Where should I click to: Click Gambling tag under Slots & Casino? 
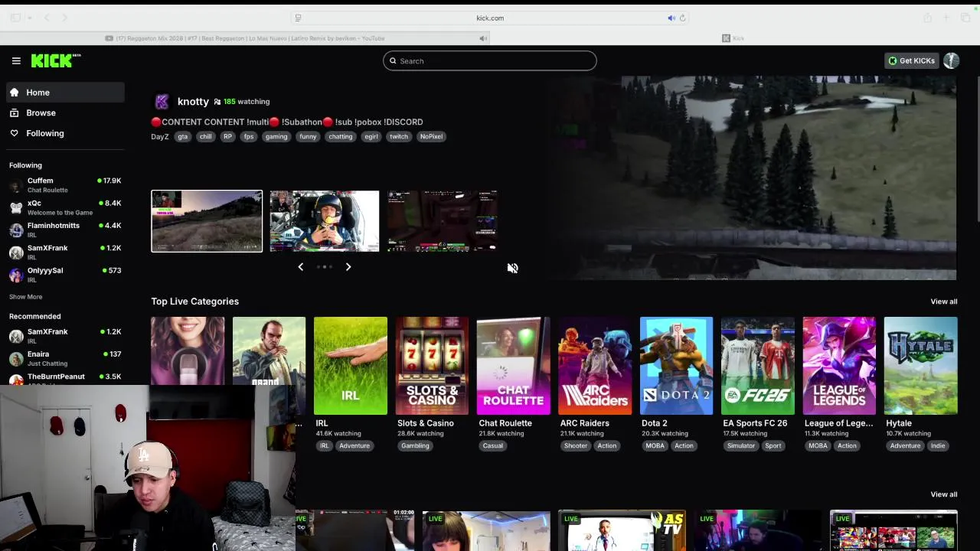[x=415, y=446]
